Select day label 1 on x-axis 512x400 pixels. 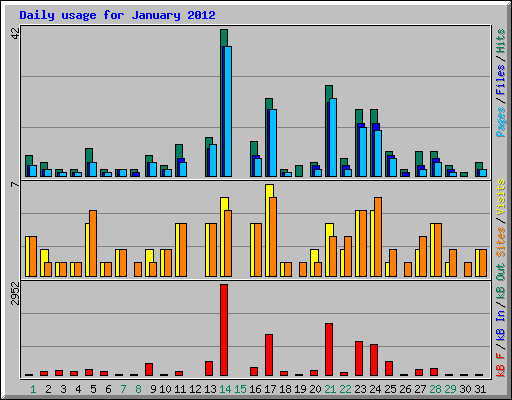point(33,389)
